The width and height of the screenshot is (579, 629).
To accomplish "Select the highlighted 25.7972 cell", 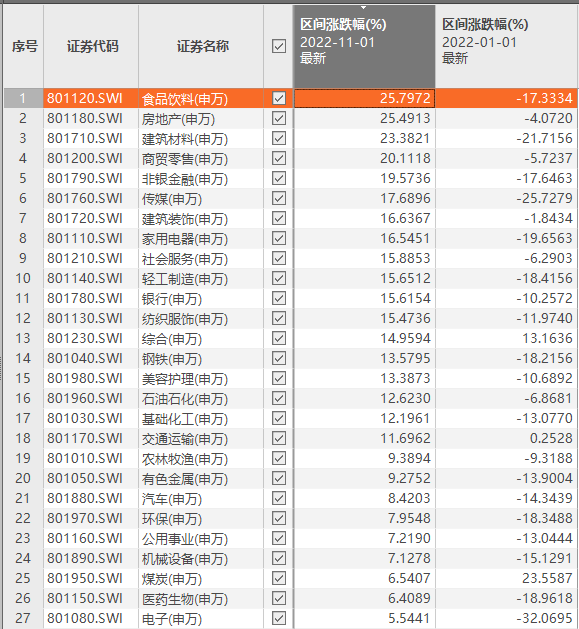I will tap(364, 98).
